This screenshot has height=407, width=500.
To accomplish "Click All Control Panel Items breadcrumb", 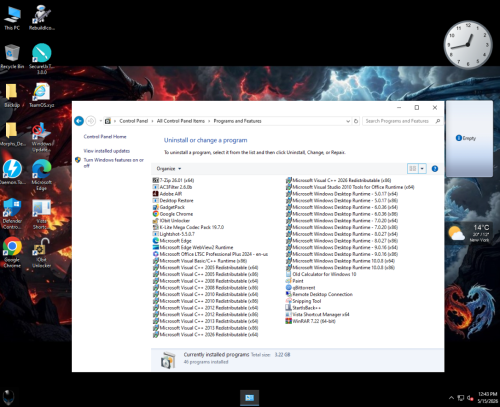I will 181,121.
